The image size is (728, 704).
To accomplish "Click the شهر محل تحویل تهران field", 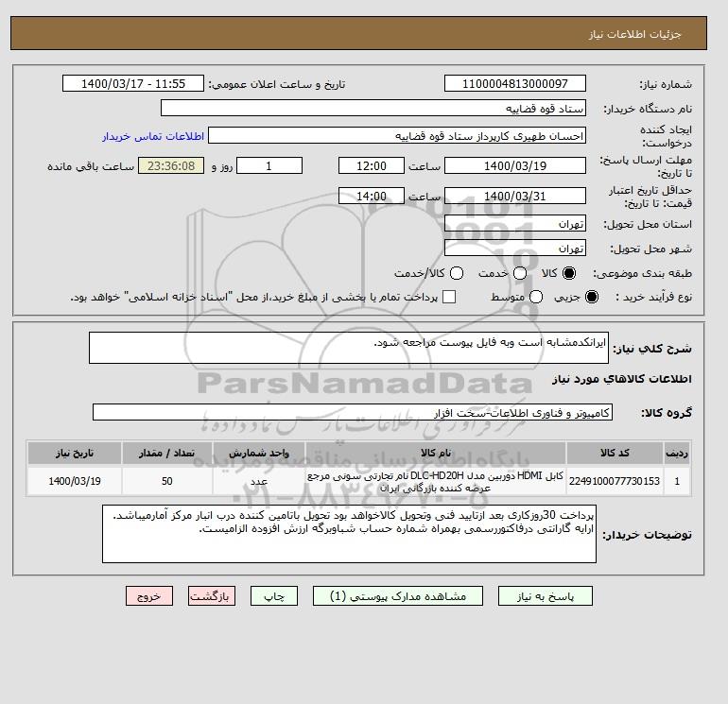I will point(515,248).
